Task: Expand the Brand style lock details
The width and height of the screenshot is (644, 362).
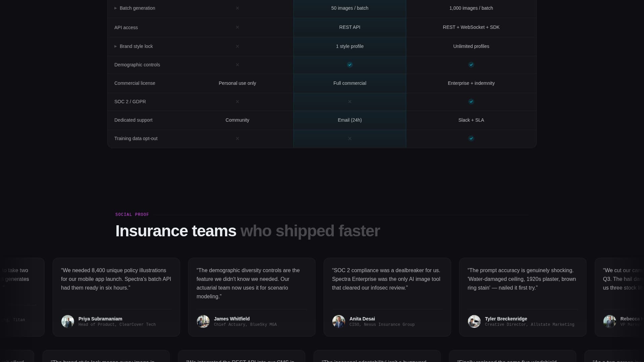Action: point(116,46)
